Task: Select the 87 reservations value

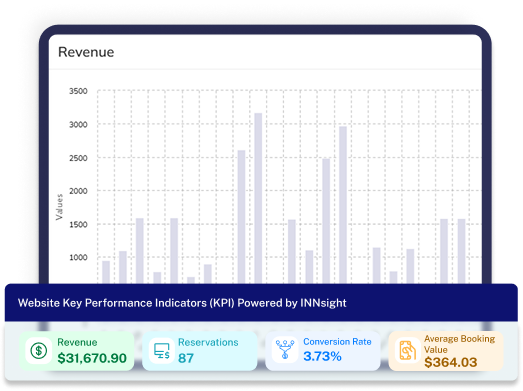Action: (186, 358)
